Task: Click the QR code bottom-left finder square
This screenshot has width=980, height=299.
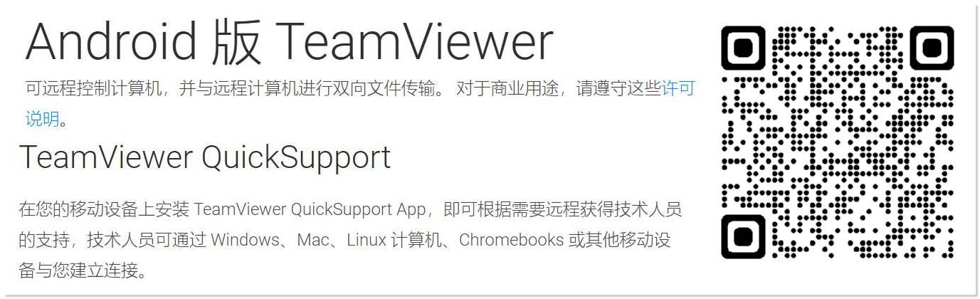Action: coord(743,236)
